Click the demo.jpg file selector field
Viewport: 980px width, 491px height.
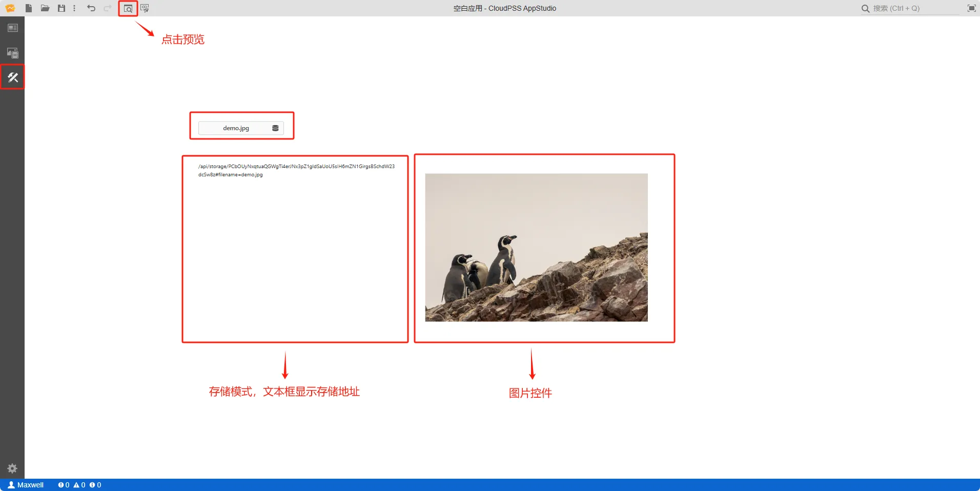(x=240, y=128)
